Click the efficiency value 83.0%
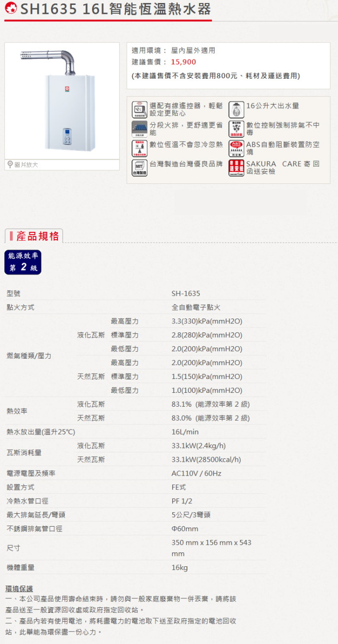 182,418
